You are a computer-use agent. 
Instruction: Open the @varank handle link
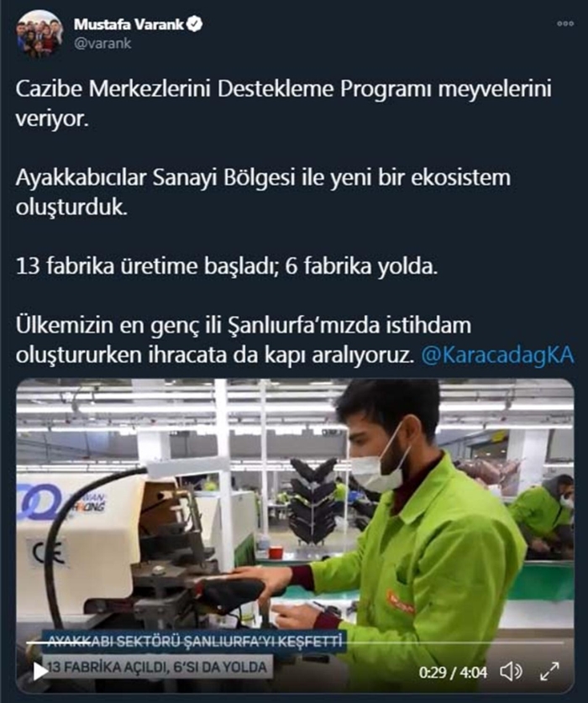102,44
